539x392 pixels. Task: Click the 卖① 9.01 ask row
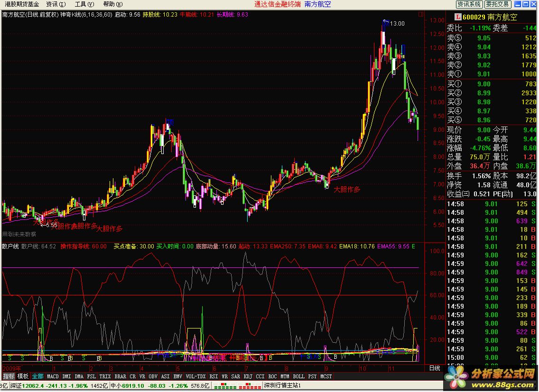coord(492,74)
